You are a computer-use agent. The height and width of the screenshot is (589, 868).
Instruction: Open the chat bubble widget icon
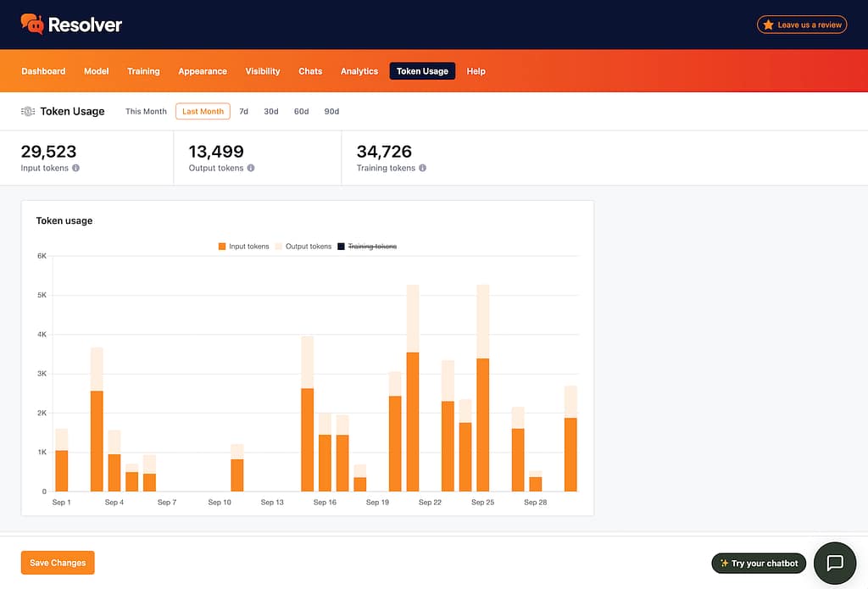click(x=835, y=563)
